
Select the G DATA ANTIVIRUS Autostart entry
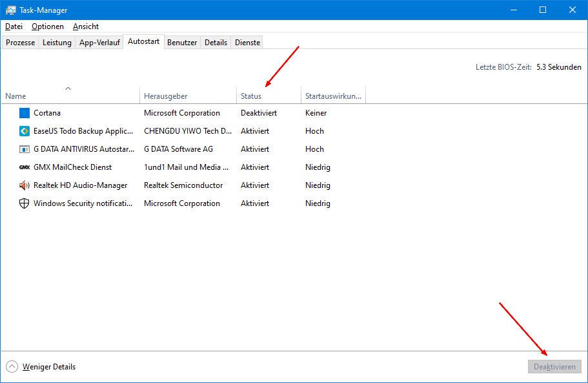(84, 149)
